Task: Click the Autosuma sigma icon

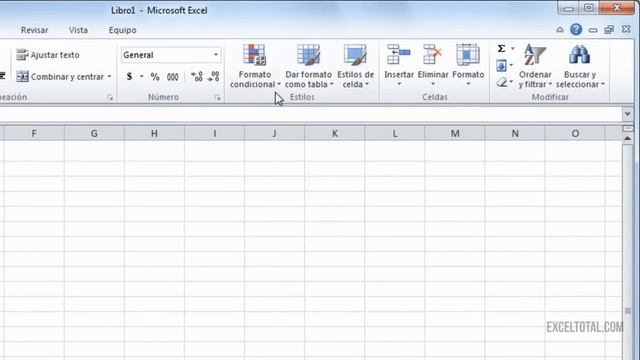Action: [501, 49]
